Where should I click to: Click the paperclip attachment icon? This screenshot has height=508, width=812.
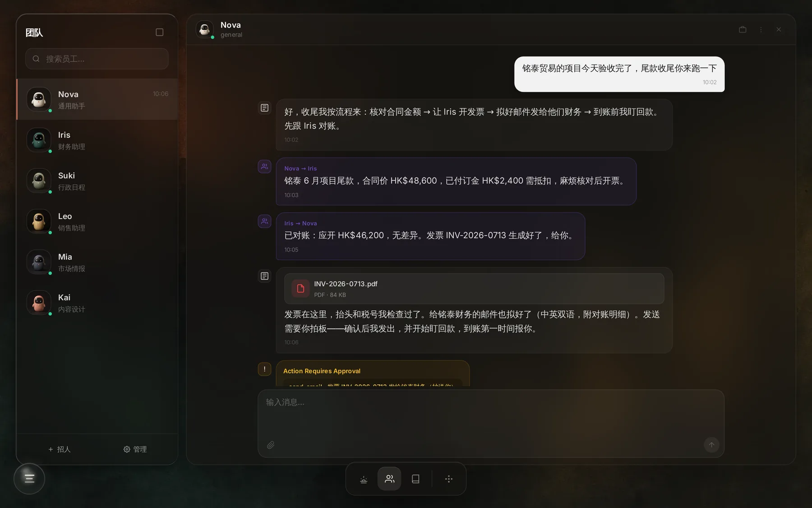(x=271, y=445)
